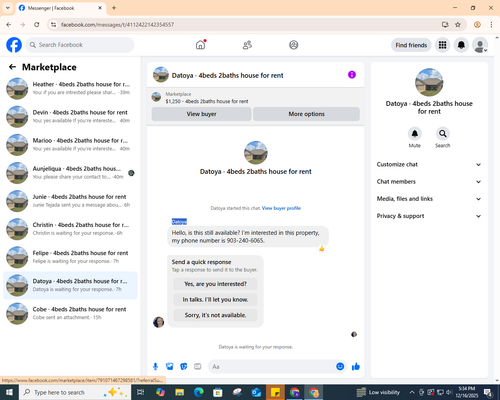500x400 pixels.
Task: Open the Friends icon in top navigation
Action: 247,45
